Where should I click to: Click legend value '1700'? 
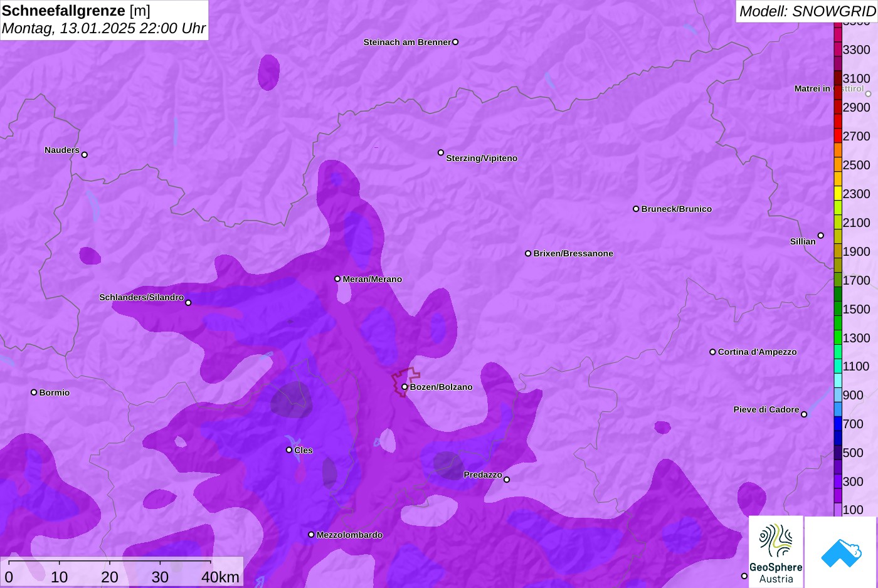pyautogui.click(x=856, y=280)
